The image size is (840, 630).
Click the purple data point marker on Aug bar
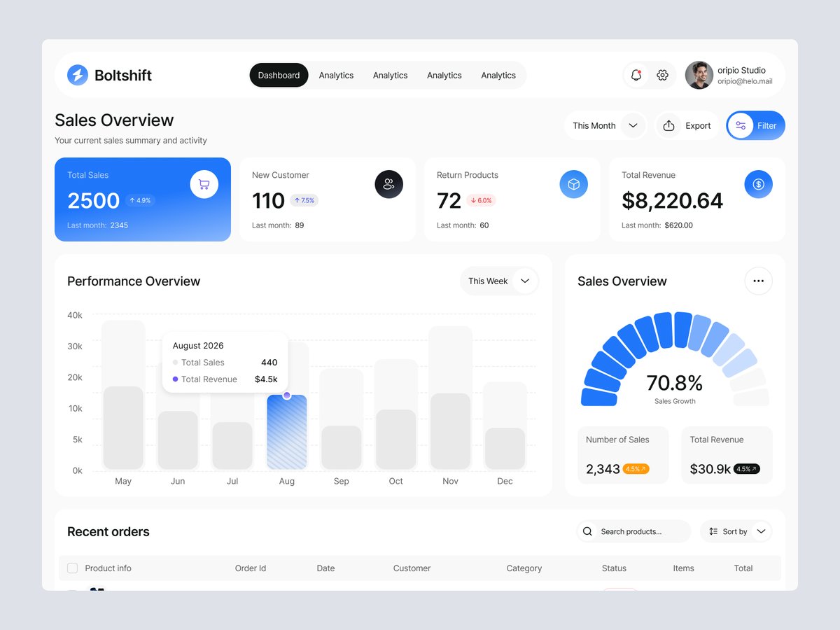point(287,395)
